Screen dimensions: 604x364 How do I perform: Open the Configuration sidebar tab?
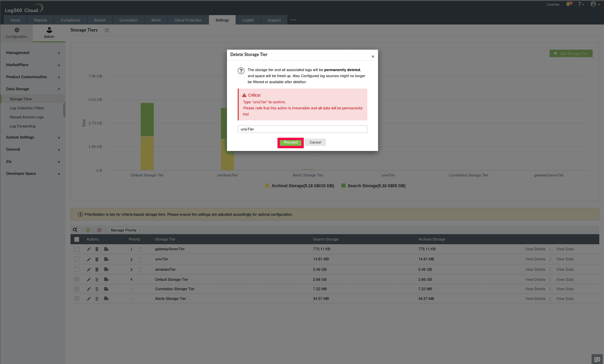[16, 33]
